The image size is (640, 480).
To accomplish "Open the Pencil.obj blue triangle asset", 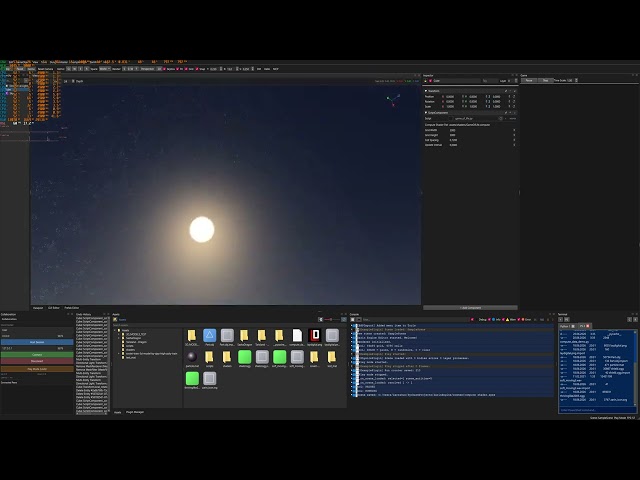I will (209, 336).
